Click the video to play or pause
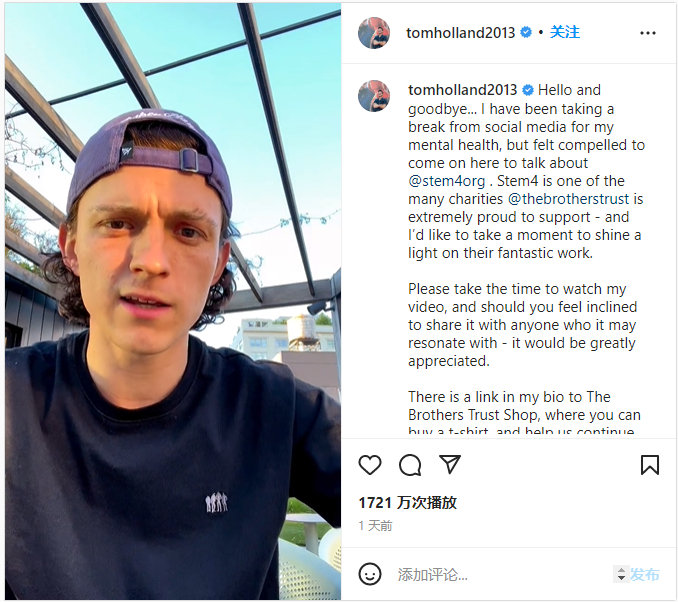This screenshot has width=678, height=602. click(173, 301)
